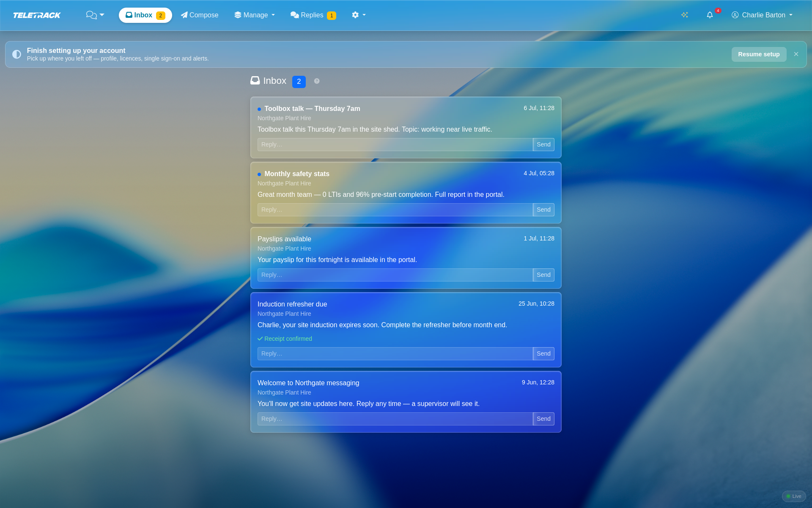Click the 6 Jul, 11:28 timestamp
The height and width of the screenshot is (508, 812).
pos(539,108)
